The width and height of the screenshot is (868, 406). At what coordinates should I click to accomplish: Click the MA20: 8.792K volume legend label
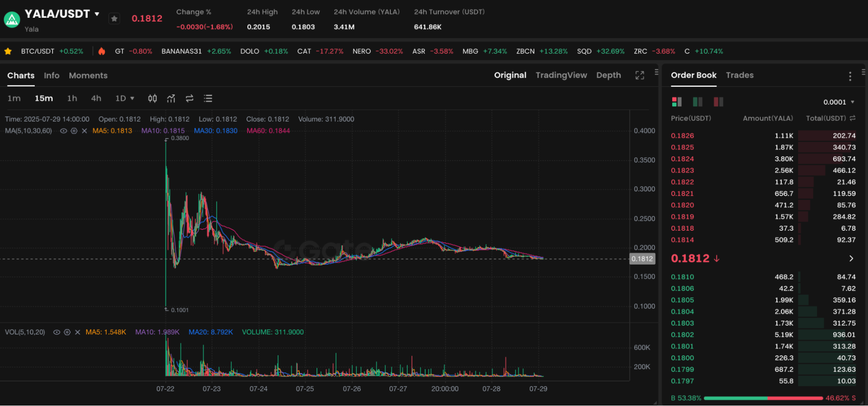coord(211,332)
